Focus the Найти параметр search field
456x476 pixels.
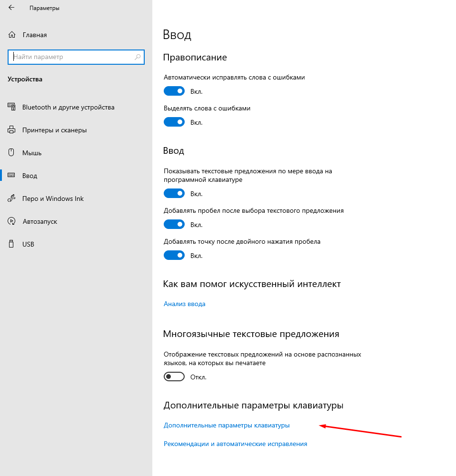(x=76, y=57)
